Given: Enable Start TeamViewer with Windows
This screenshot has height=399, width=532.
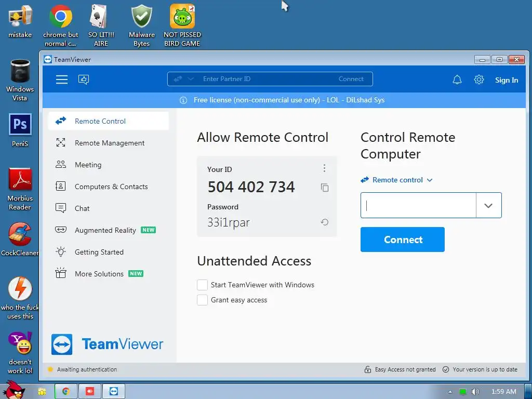Looking at the screenshot, I should [202, 285].
